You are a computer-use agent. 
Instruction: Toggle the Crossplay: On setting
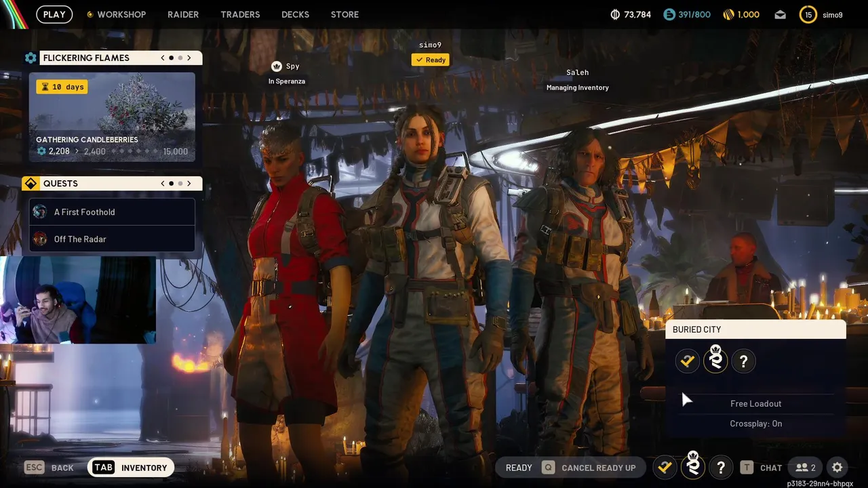(756, 424)
